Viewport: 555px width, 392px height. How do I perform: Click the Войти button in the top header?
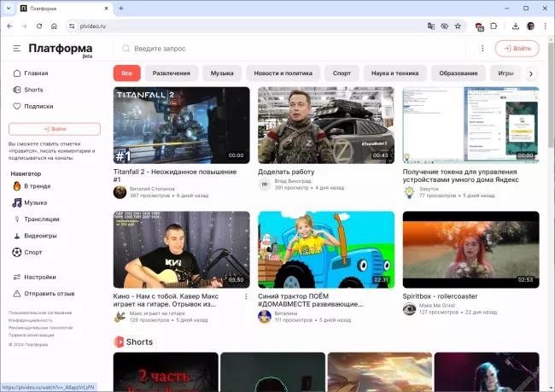point(517,49)
